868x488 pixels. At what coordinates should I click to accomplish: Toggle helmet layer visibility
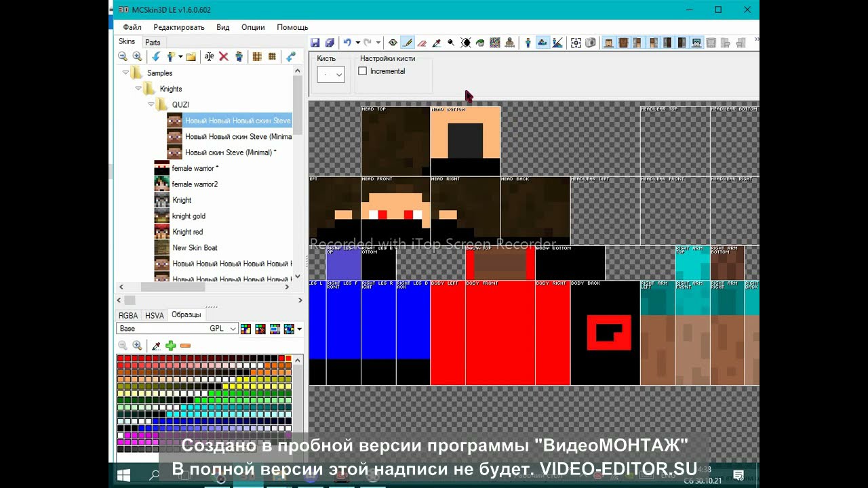point(697,43)
